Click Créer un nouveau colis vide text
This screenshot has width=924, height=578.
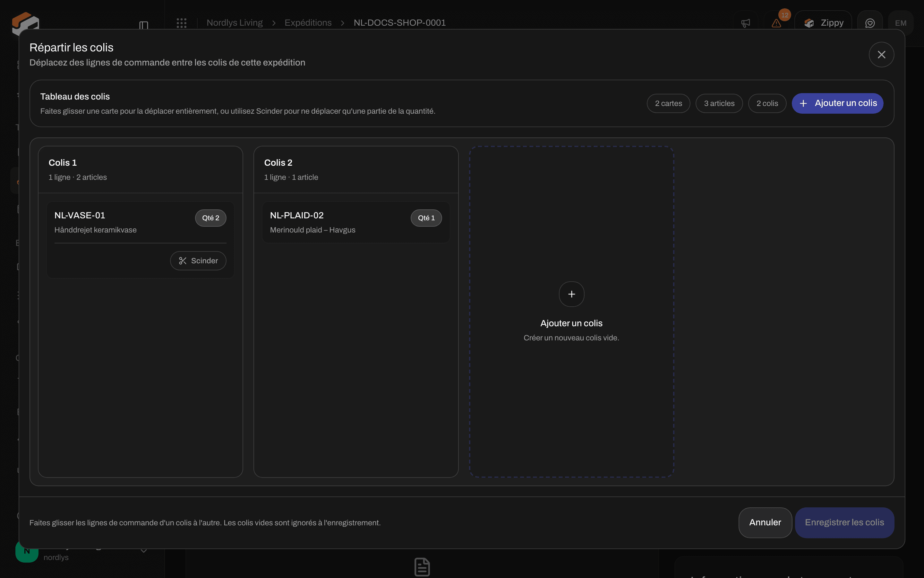point(572,338)
